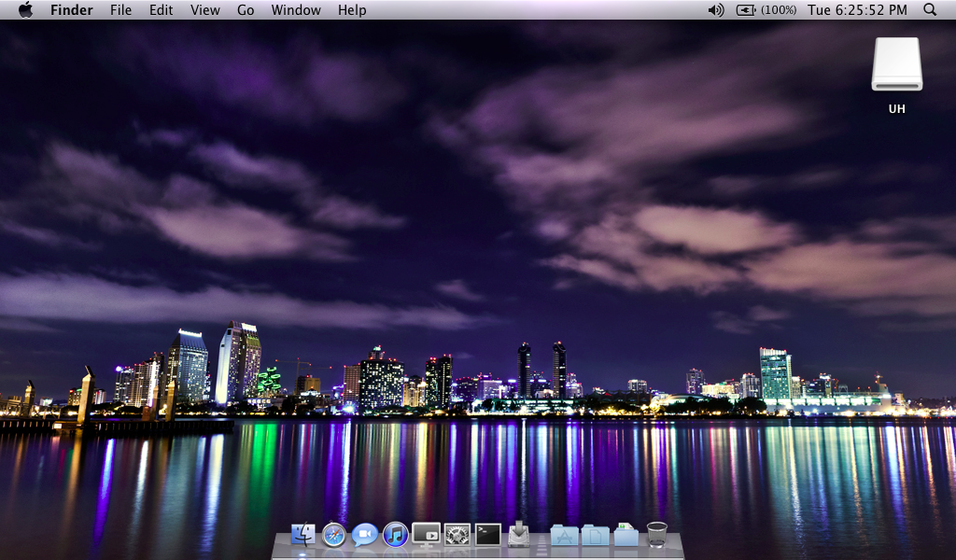Viewport: 956px width, 560px height.
Task: Open Finder from the dock
Action: coord(303,535)
